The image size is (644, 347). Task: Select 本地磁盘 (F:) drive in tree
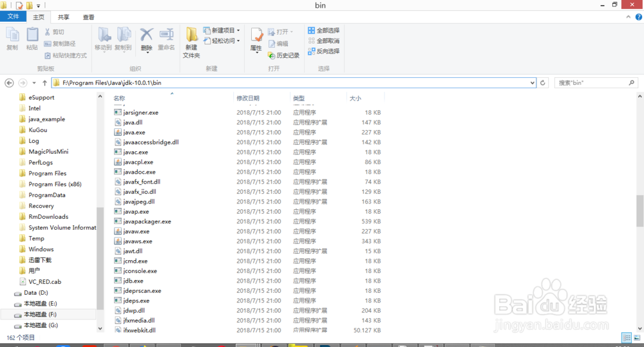pyautogui.click(x=40, y=315)
